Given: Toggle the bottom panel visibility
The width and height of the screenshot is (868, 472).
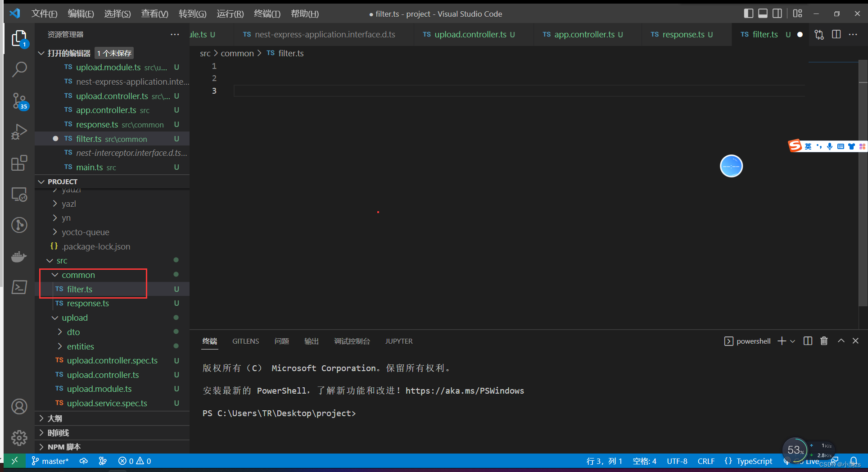Looking at the screenshot, I should (x=763, y=14).
